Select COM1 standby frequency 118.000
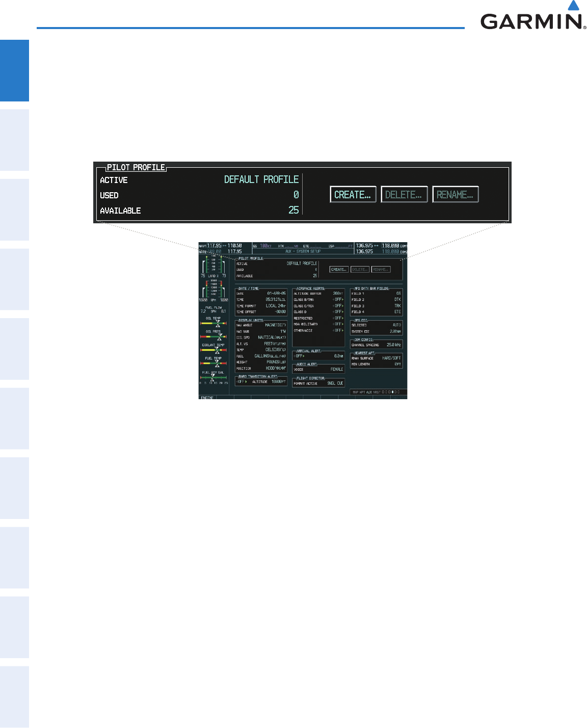The image size is (587, 728). [391, 246]
